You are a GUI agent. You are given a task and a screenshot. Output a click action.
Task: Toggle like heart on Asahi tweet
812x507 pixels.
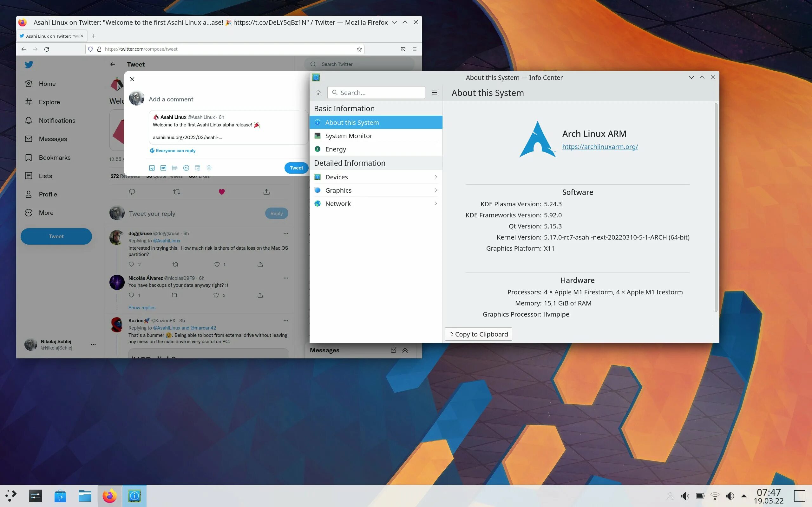pyautogui.click(x=221, y=192)
